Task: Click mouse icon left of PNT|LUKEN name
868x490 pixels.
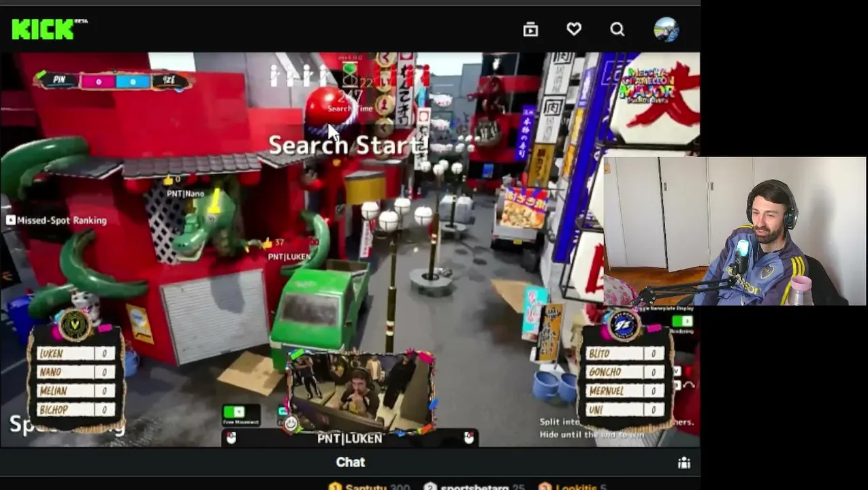Action: pyautogui.click(x=231, y=438)
